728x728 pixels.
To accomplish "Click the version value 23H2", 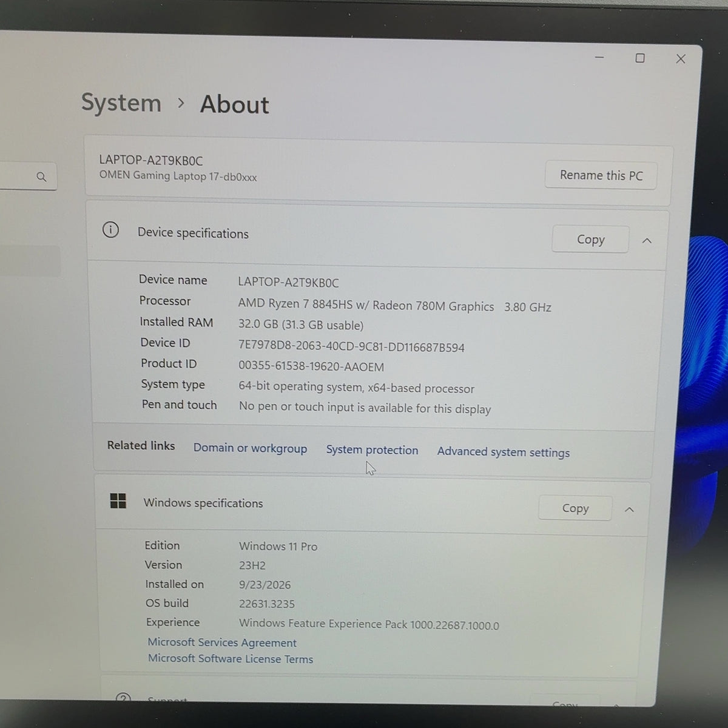I will pos(252,565).
